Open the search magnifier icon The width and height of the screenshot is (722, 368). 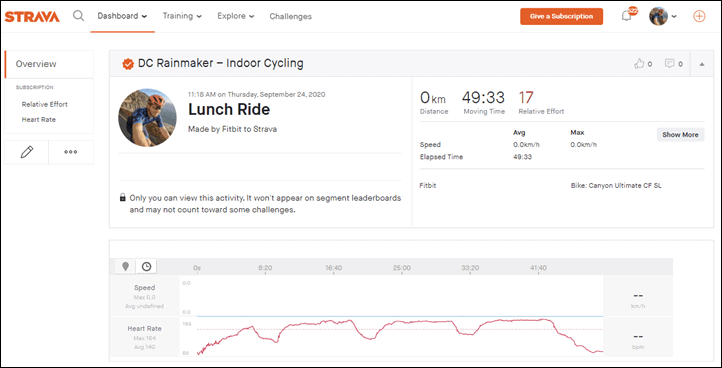coord(79,16)
